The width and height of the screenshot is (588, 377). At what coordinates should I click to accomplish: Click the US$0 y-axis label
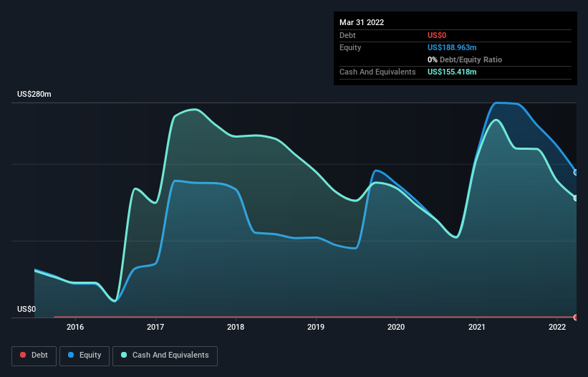[26, 309]
